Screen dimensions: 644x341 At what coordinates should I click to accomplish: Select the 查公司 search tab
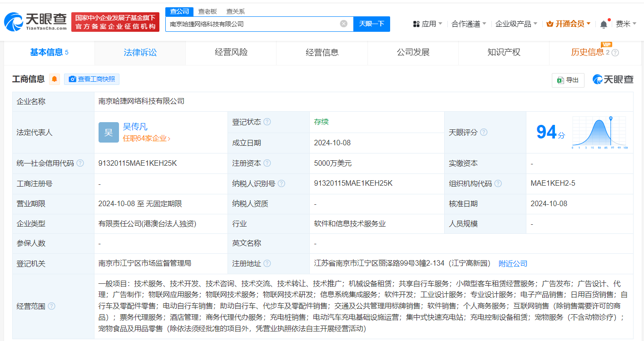pyautogui.click(x=179, y=11)
